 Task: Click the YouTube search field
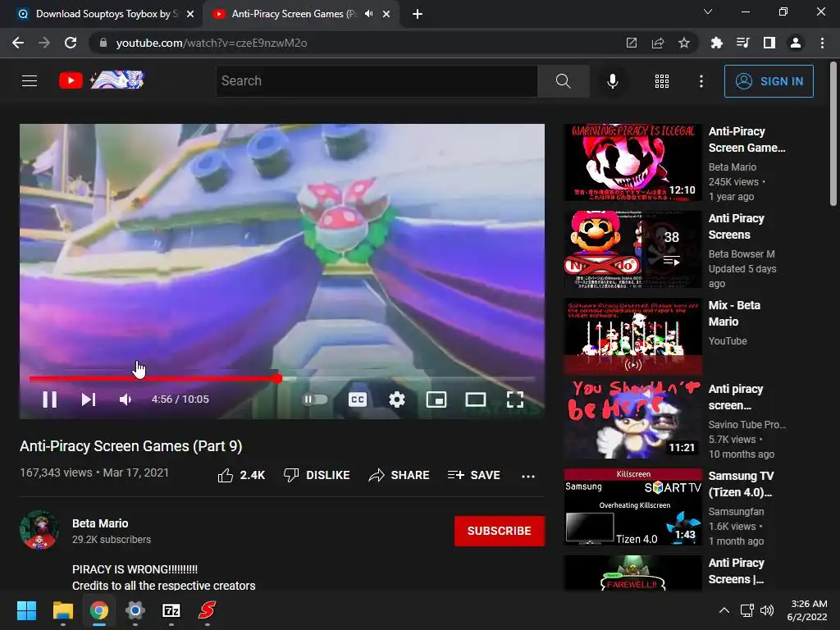pyautogui.click(x=377, y=81)
